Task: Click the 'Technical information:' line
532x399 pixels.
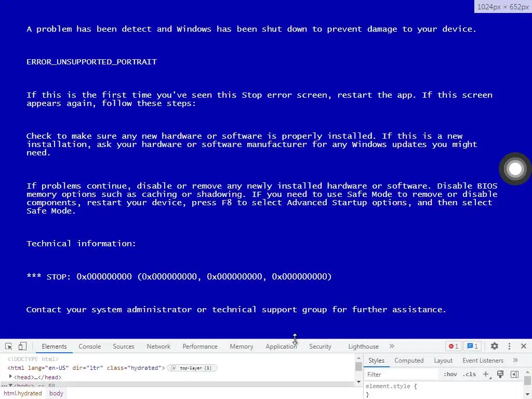Action: pyautogui.click(x=81, y=244)
